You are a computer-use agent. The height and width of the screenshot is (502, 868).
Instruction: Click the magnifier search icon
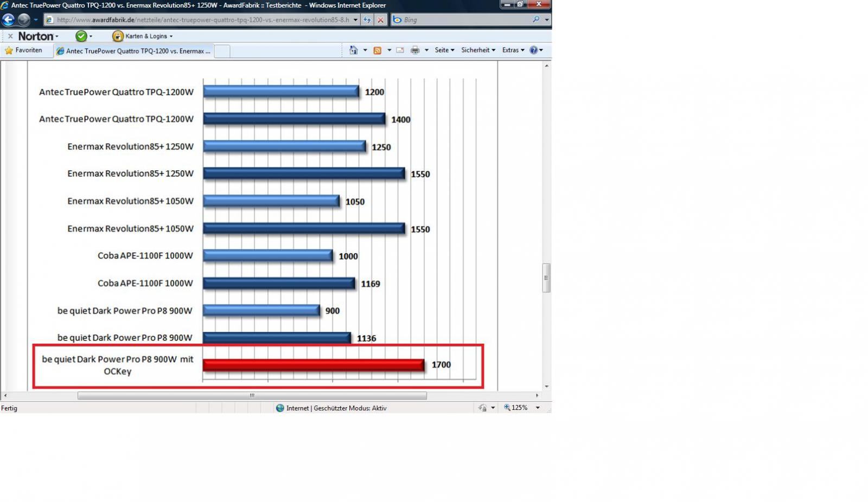536,20
